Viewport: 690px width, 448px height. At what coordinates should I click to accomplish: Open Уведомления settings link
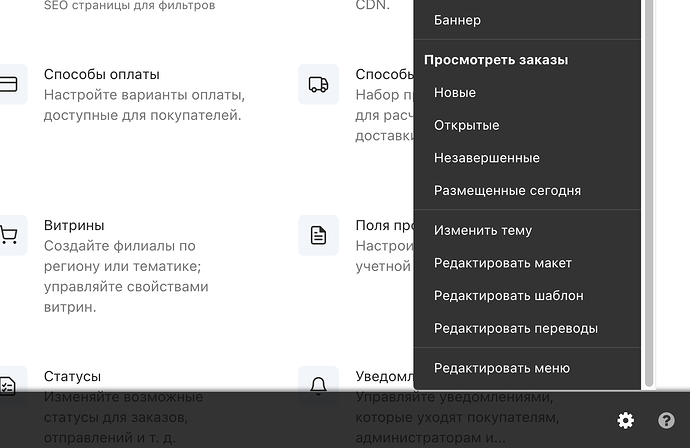(x=384, y=377)
